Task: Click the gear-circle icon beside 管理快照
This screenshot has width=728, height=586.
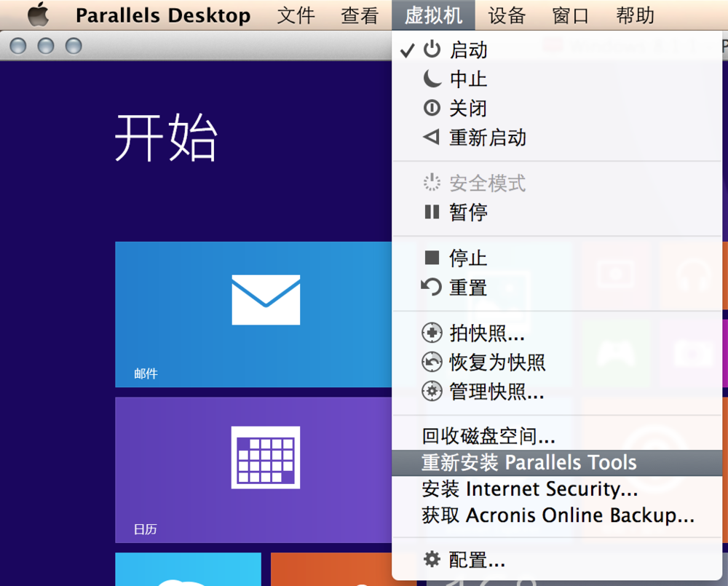Action: (x=432, y=391)
